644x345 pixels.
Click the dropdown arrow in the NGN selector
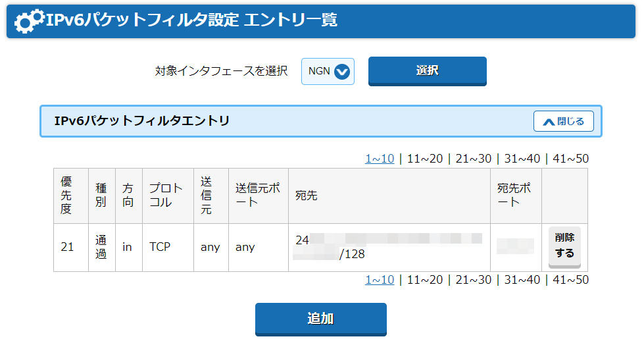341,72
